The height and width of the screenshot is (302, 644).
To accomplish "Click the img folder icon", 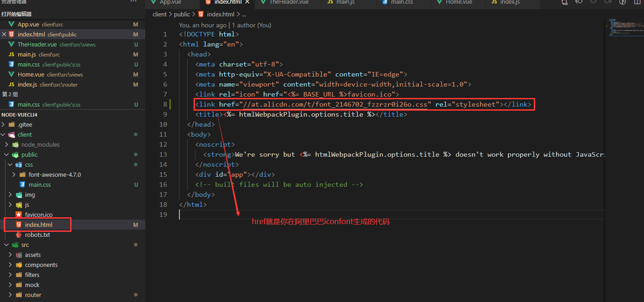I will [x=19, y=195].
